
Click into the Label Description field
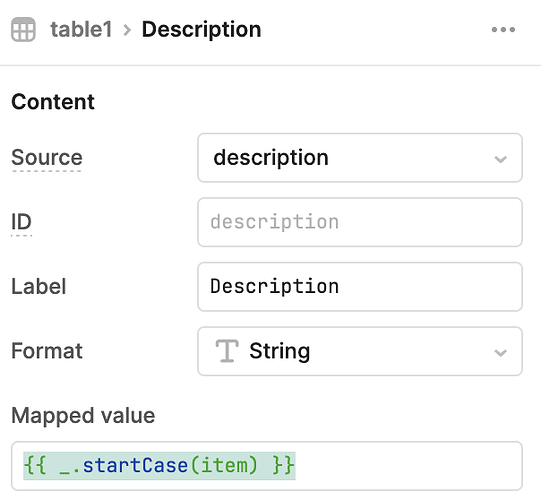360,287
